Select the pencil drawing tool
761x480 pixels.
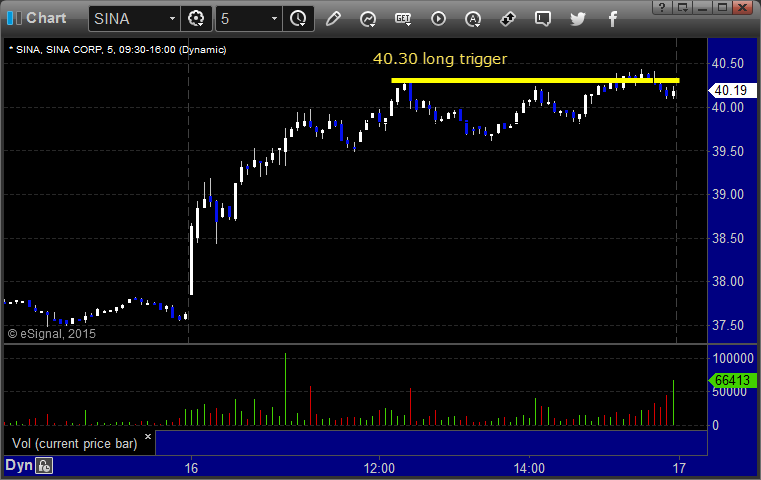(333, 19)
